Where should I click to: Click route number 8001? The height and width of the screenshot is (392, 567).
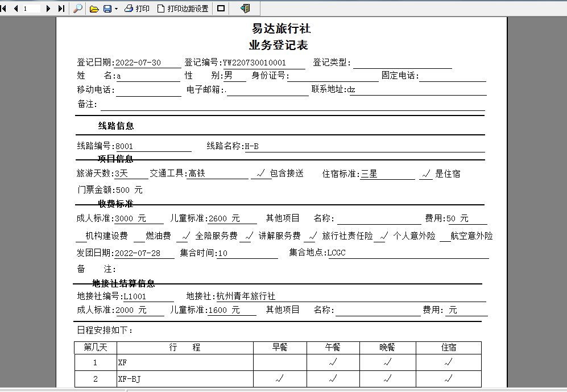124,146
